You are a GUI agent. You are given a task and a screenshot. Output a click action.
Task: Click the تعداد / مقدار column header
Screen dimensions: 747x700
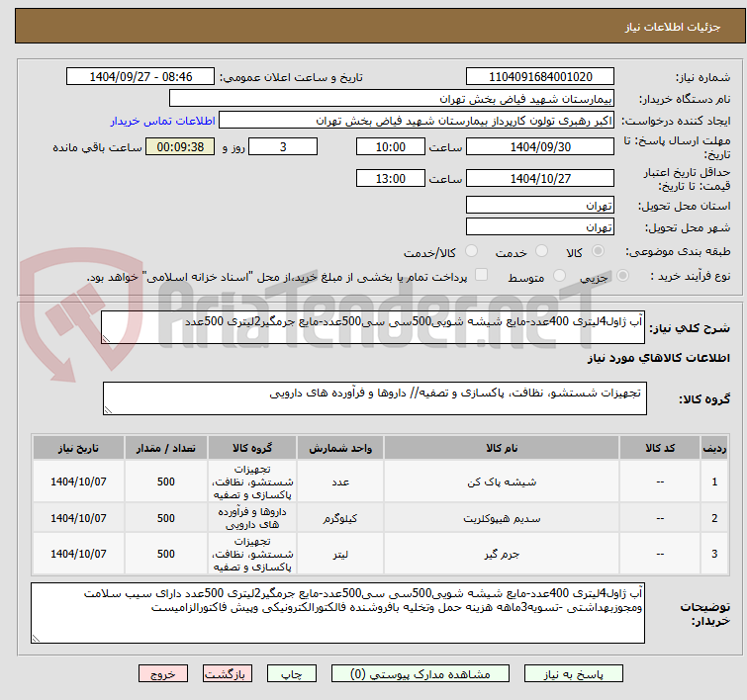166,448
